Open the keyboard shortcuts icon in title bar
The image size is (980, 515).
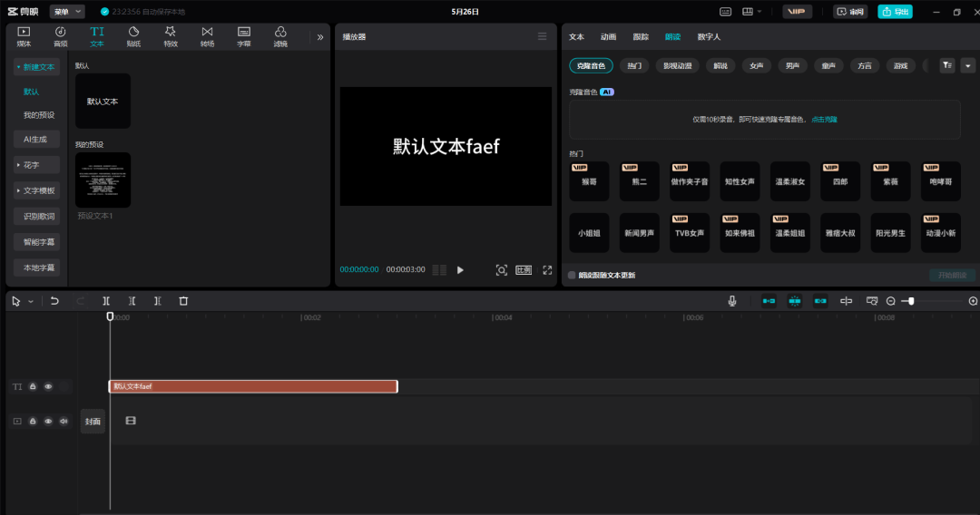point(725,12)
